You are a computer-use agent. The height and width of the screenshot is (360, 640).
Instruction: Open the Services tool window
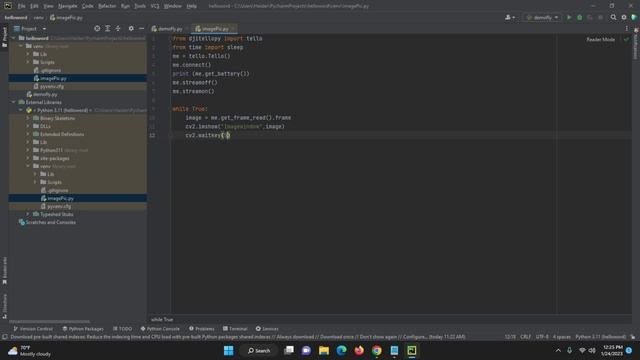tap(267, 329)
